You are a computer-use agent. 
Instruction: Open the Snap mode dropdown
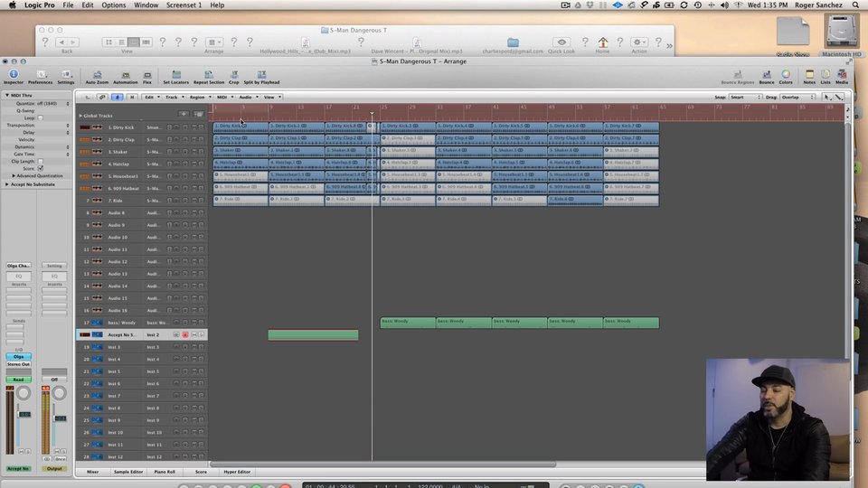[745, 97]
